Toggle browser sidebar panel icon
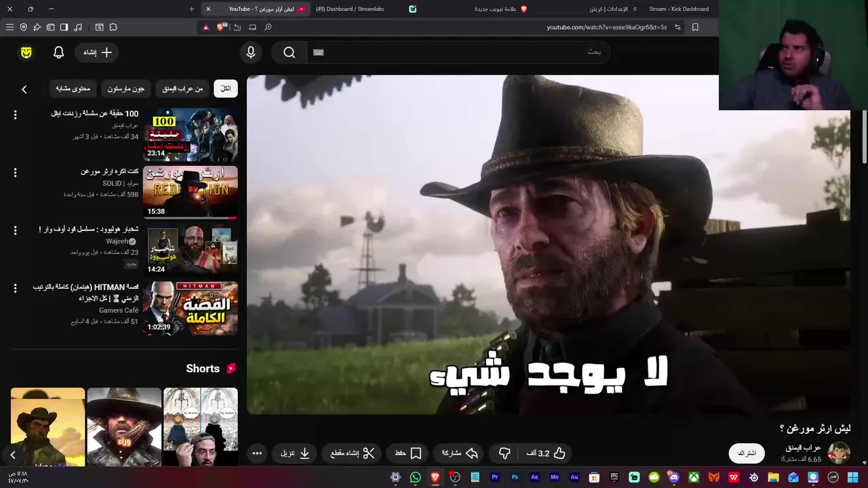 tap(64, 27)
